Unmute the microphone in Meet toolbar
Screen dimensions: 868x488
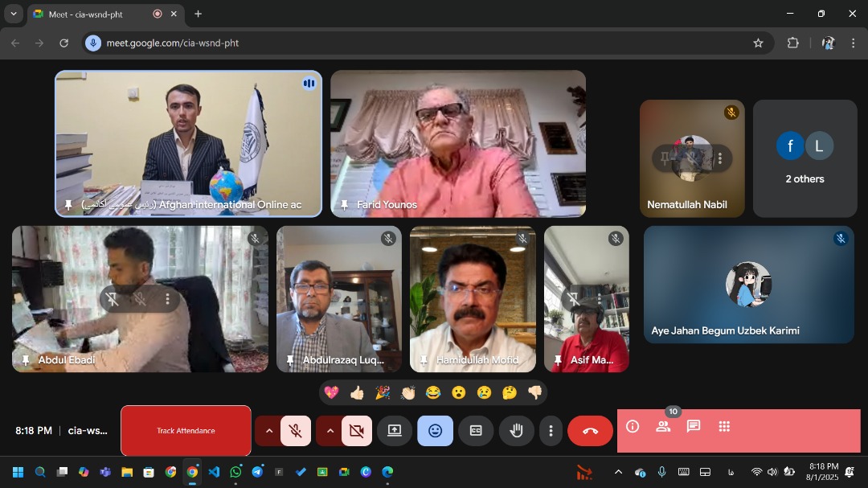[x=295, y=431]
